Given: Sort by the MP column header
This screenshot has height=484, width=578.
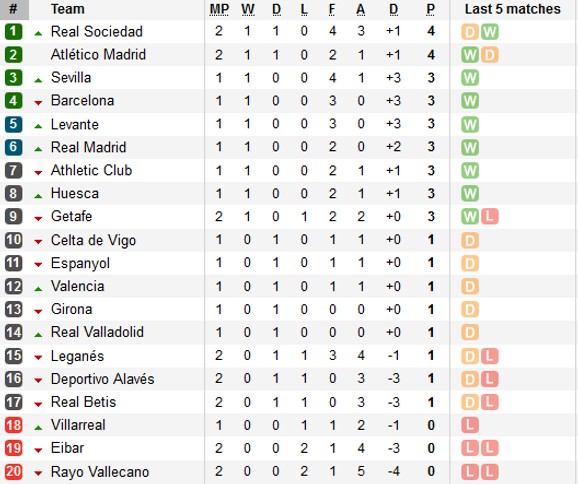Looking at the screenshot, I should [x=219, y=9].
